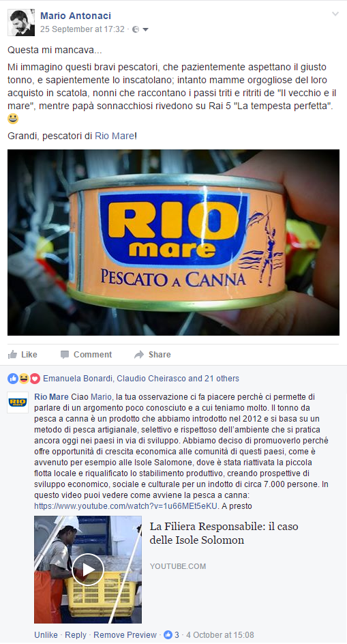Open the Rio Mare page avatar in comment

pyautogui.click(x=18, y=402)
